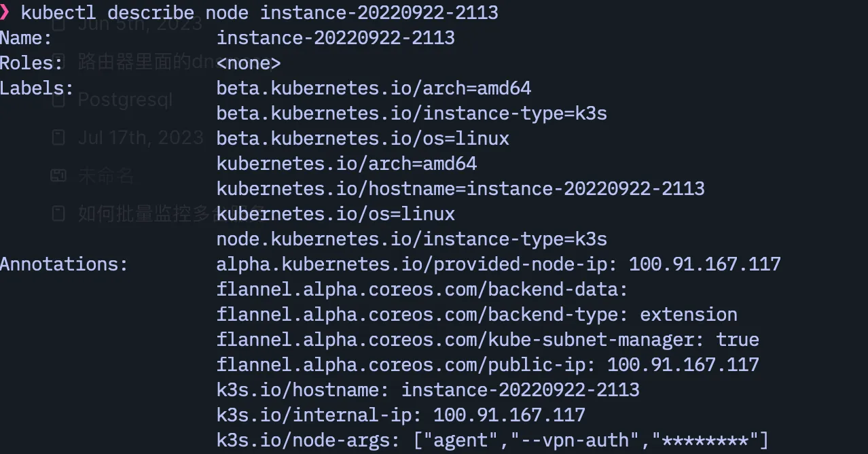The height and width of the screenshot is (454, 868).
Task: Open the Postgresql page in the list
Action: [125, 100]
